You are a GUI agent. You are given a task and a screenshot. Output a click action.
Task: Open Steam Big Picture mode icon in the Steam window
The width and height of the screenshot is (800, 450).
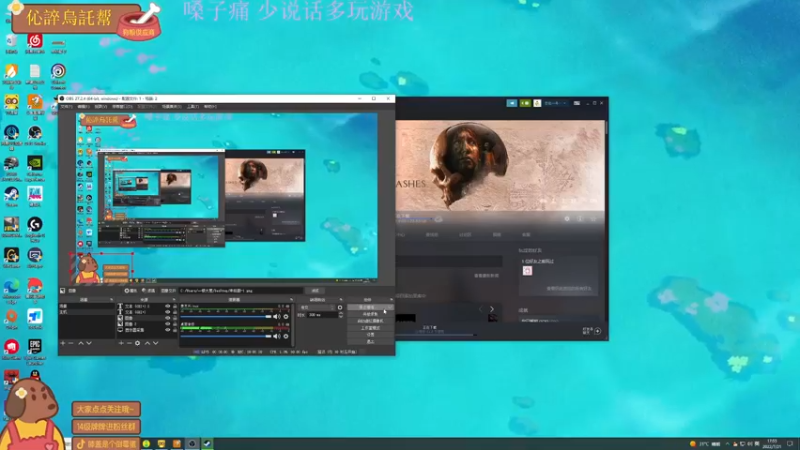pyautogui.click(x=577, y=103)
